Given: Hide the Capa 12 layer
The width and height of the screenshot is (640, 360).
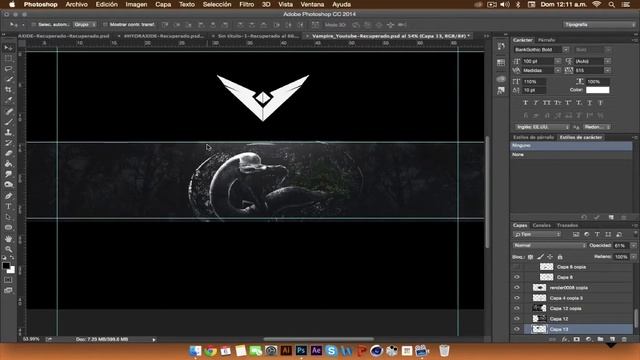Looking at the screenshot, I should [517, 319].
